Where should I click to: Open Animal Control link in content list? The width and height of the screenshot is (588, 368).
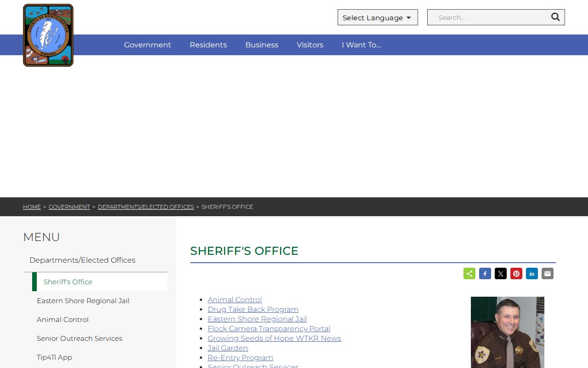click(235, 299)
